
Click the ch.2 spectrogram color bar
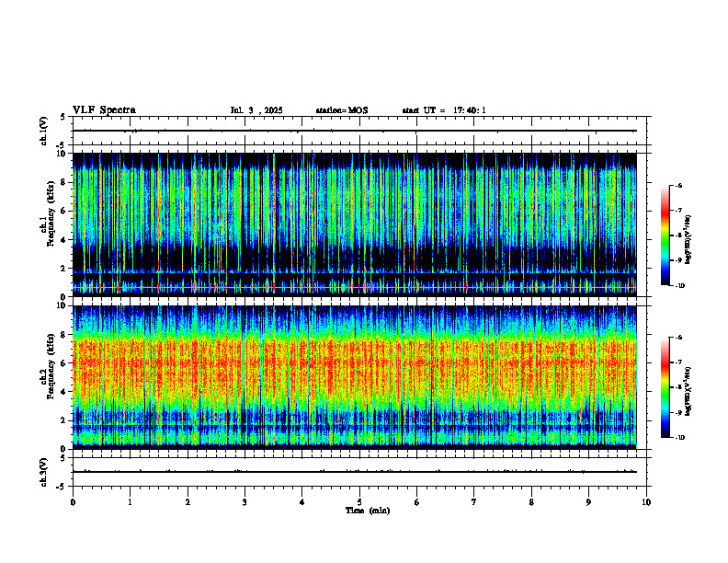(x=665, y=387)
